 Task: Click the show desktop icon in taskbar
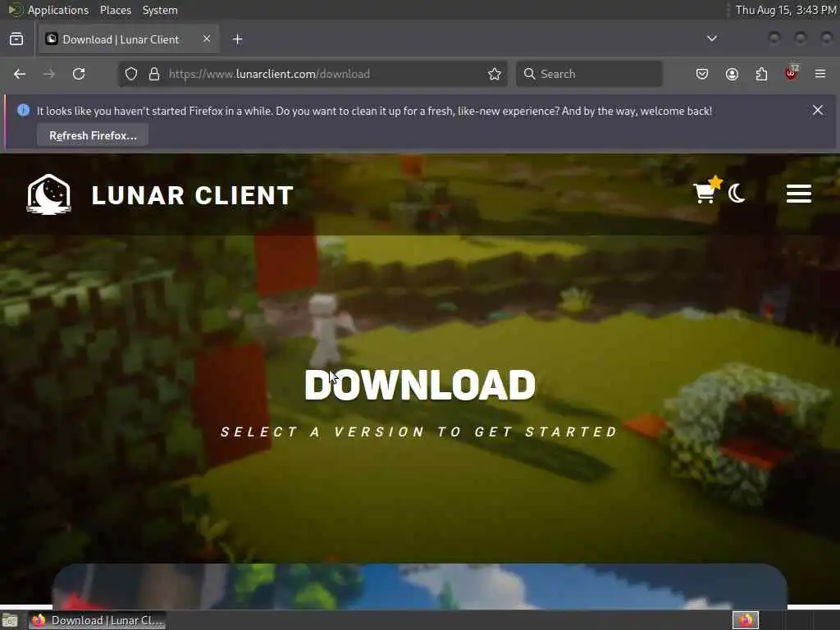tap(10, 620)
